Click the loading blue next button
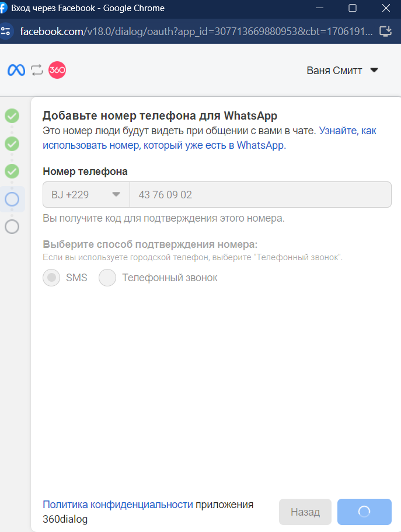The height and width of the screenshot is (532, 401). [364, 512]
